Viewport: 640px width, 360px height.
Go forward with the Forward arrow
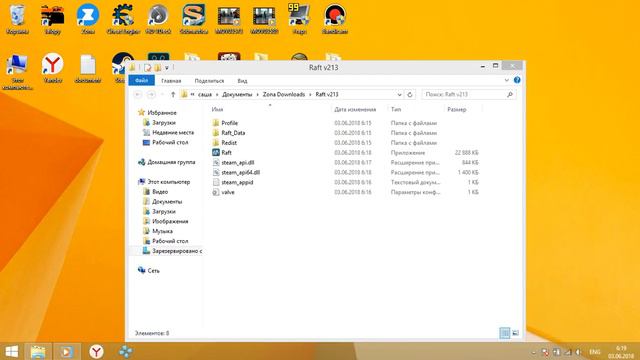coord(151,95)
